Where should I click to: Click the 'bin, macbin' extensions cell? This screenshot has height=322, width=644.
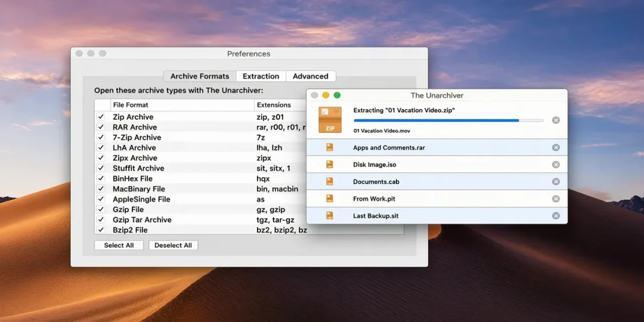pos(277,188)
